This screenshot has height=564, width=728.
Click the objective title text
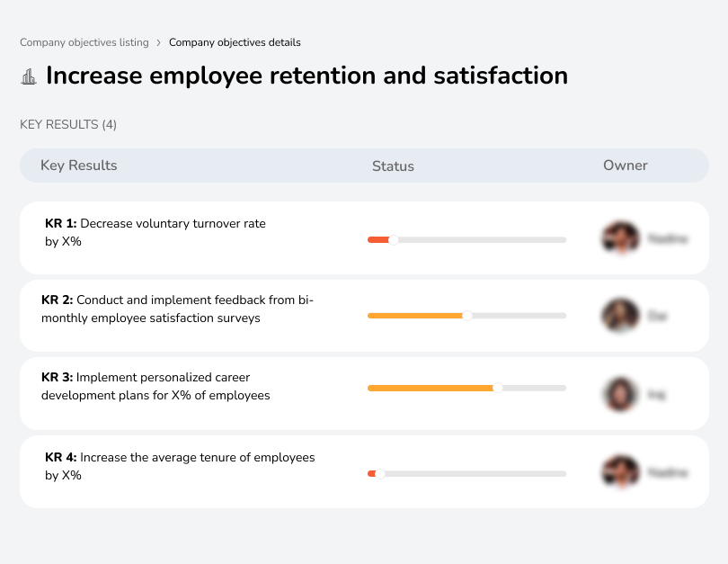coord(306,76)
